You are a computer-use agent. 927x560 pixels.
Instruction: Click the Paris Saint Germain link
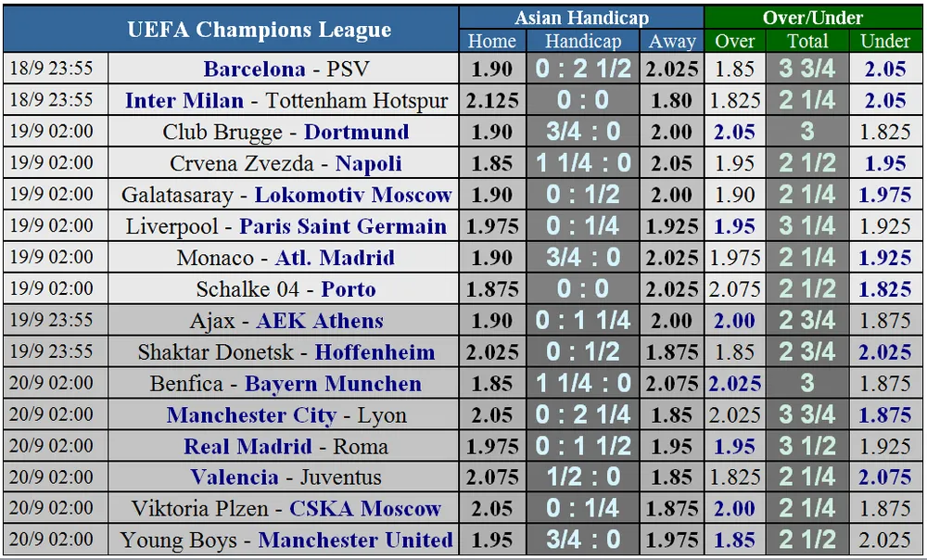[x=343, y=226]
